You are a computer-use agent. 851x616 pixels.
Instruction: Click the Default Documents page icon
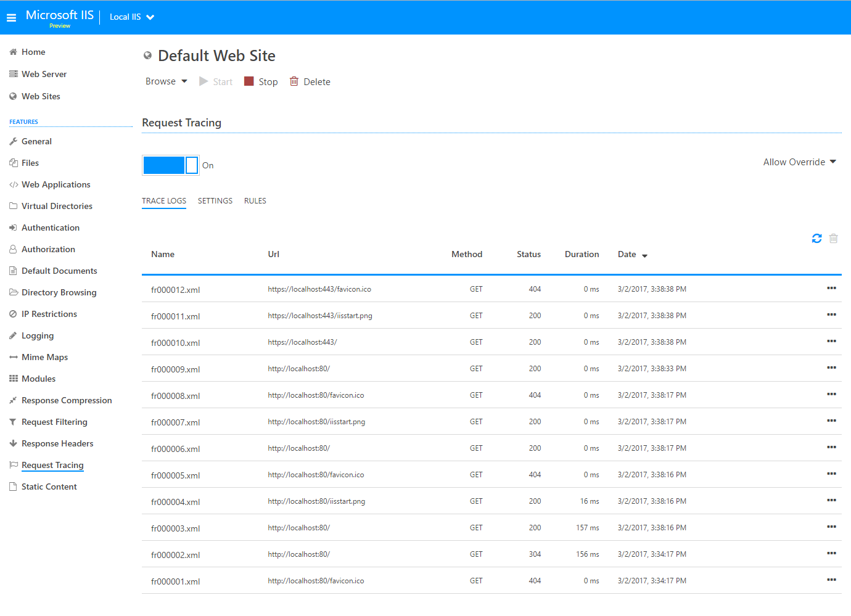tap(13, 271)
